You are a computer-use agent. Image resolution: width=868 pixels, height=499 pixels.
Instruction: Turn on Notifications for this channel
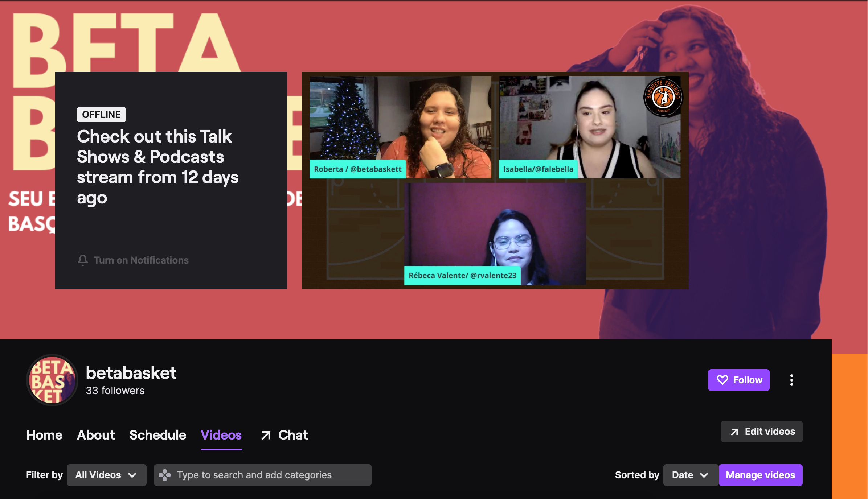coord(141,260)
